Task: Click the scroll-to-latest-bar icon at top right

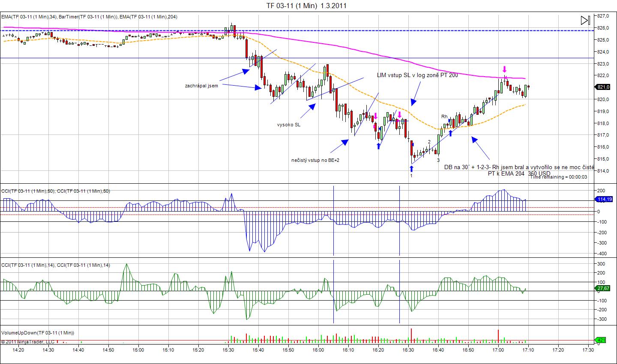Action: [x=585, y=21]
